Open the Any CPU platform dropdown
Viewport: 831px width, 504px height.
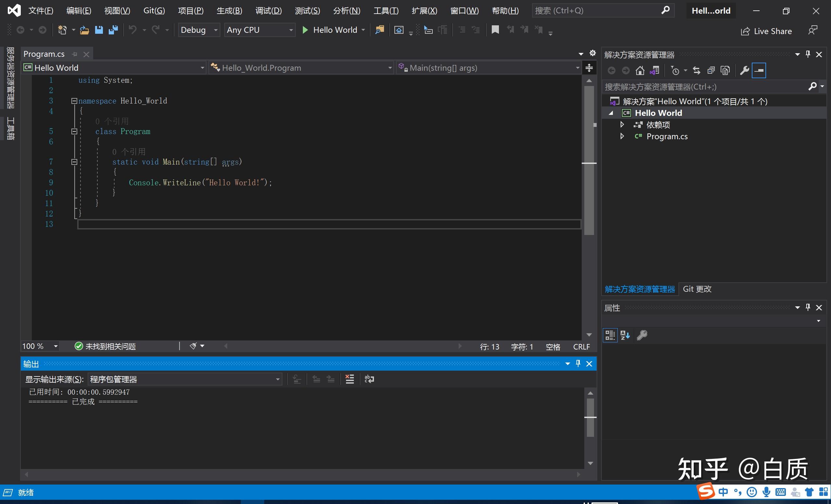pos(260,30)
